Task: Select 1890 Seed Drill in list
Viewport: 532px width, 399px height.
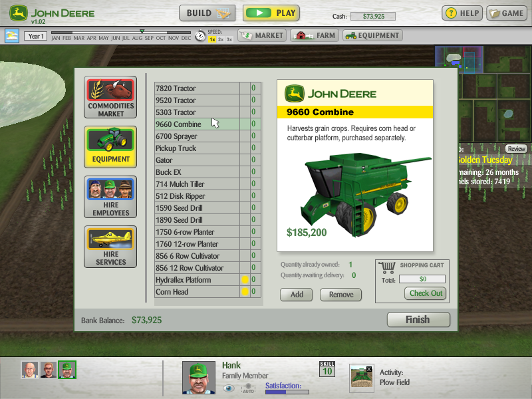Action: [207, 220]
